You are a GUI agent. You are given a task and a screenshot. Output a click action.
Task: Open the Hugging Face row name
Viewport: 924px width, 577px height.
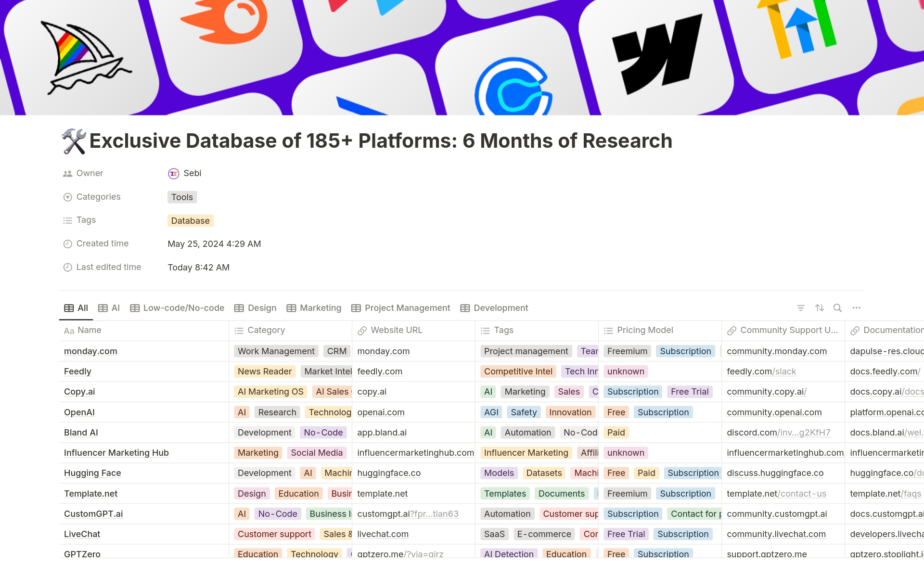[x=92, y=473]
